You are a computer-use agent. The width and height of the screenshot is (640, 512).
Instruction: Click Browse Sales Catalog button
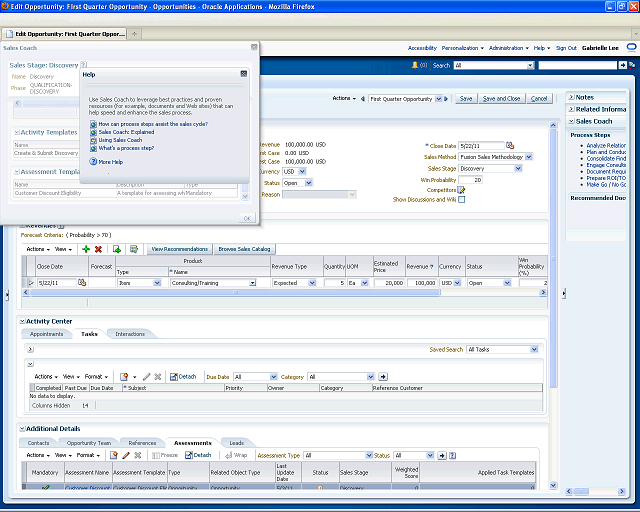click(x=244, y=249)
